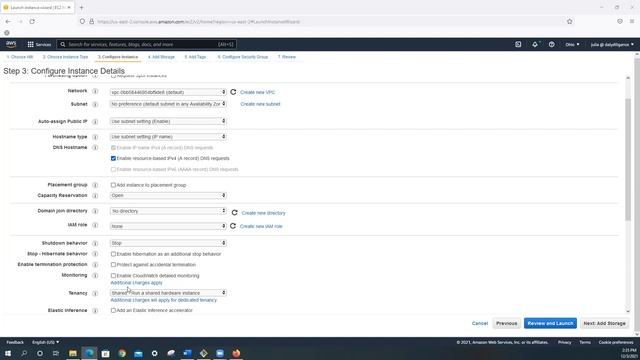Go to step 1 Choose AMI
Image resolution: width=640 pixels, height=360 pixels.
(x=20, y=57)
